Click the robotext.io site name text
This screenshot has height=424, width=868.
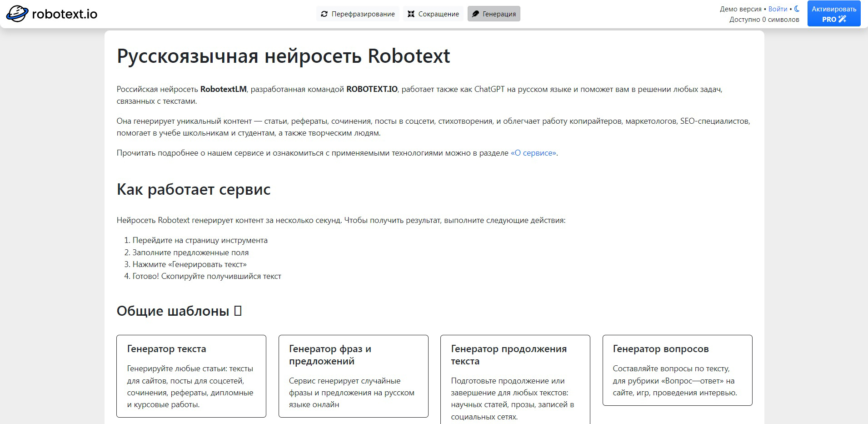click(x=65, y=14)
